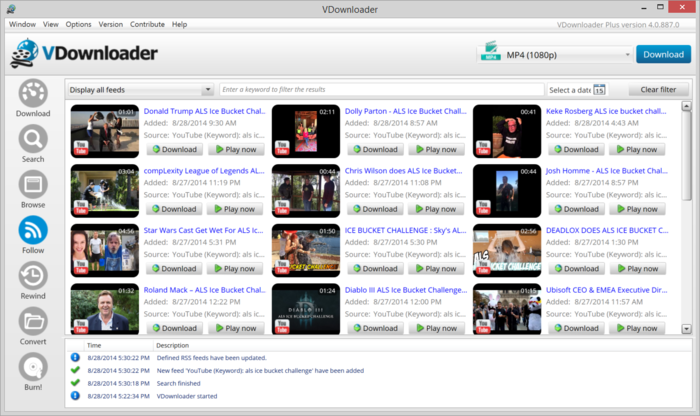The width and height of the screenshot is (700, 416).
Task: Click info icon for 'VDownloader started' log
Action: coord(75,395)
